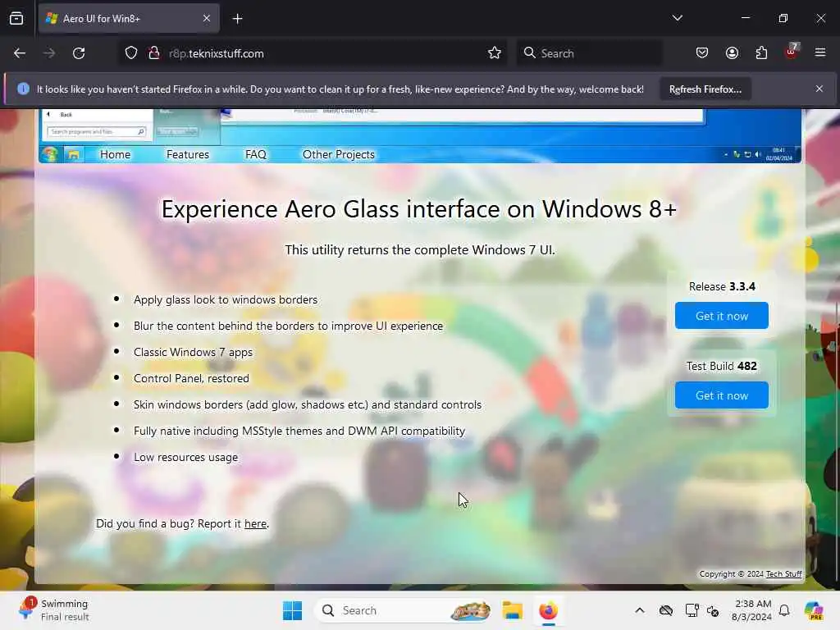Get Release 3.3.4 now
840x630 pixels.
coord(722,316)
